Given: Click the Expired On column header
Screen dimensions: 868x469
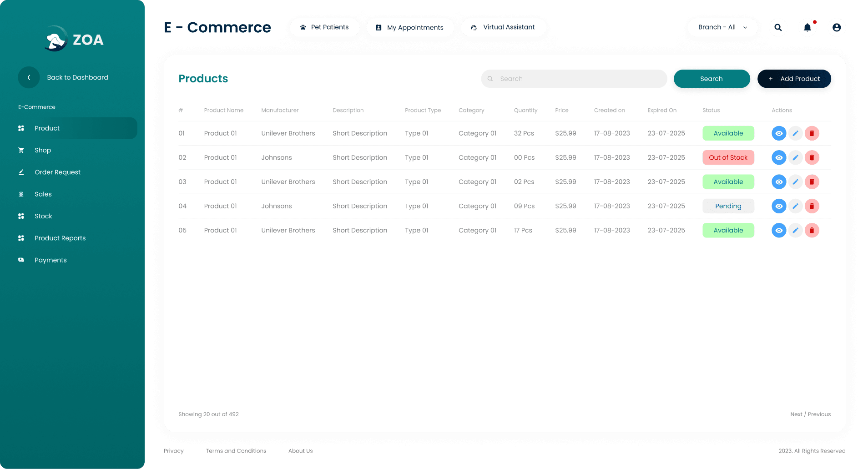Looking at the screenshot, I should 662,110.
